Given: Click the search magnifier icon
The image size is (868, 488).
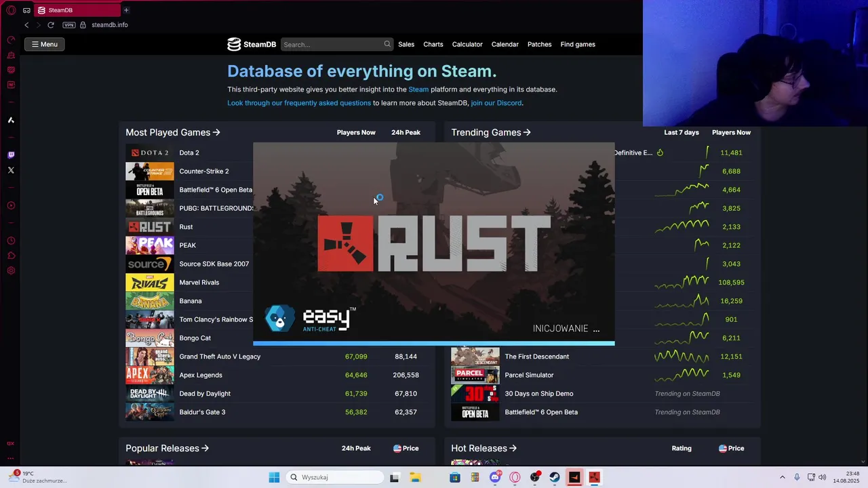Looking at the screenshot, I should [387, 44].
